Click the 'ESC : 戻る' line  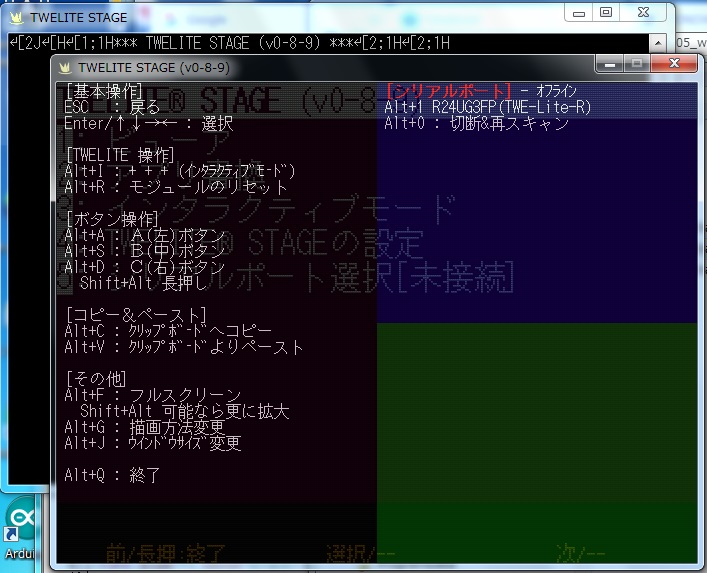112,107
